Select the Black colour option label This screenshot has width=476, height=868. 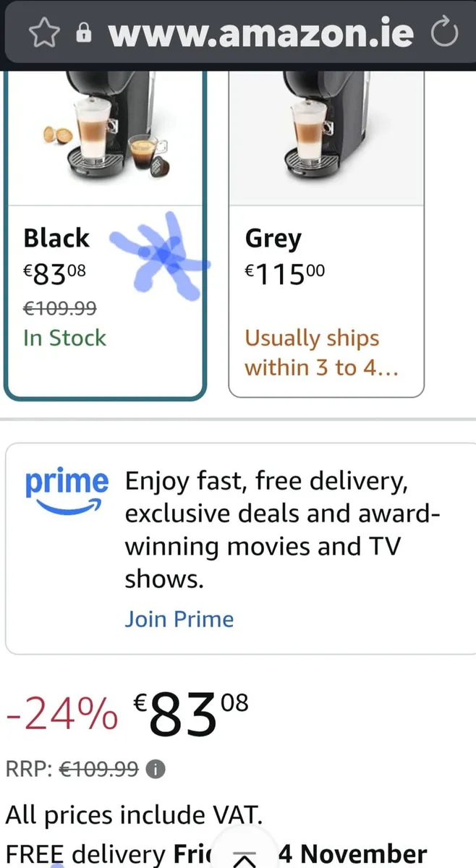point(56,238)
